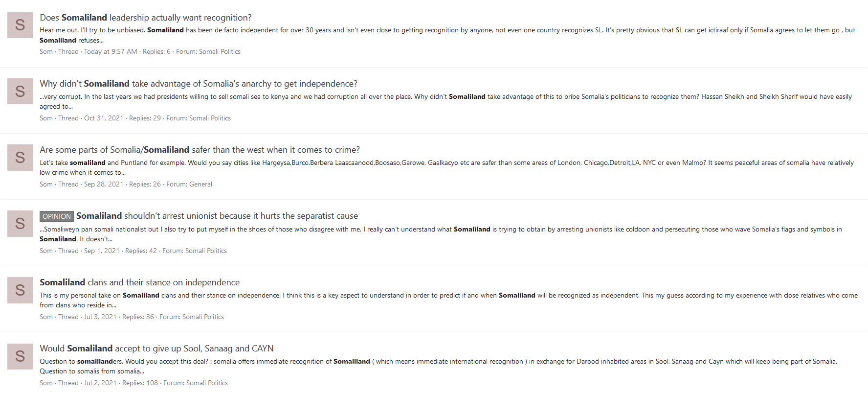Click the S avatar beside the crime safety thread
The image size is (868, 394).
(20, 158)
